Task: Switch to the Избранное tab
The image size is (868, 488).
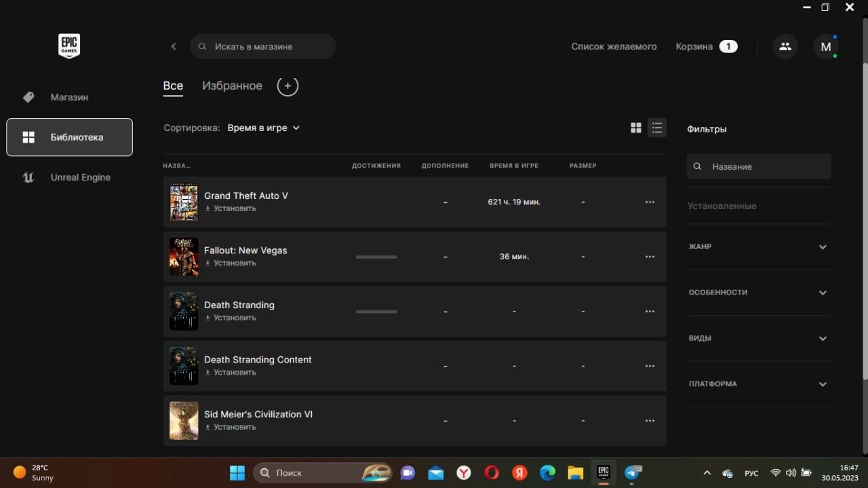Action: pos(232,86)
